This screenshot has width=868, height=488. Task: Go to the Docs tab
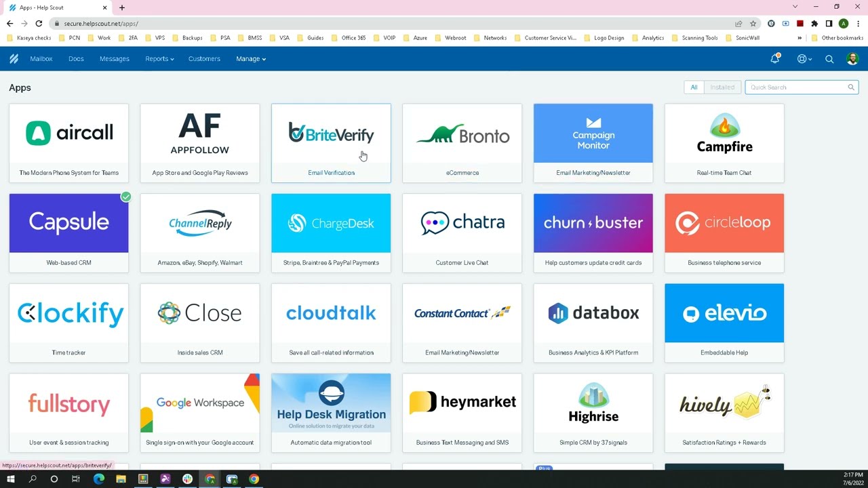pos(76,59)
